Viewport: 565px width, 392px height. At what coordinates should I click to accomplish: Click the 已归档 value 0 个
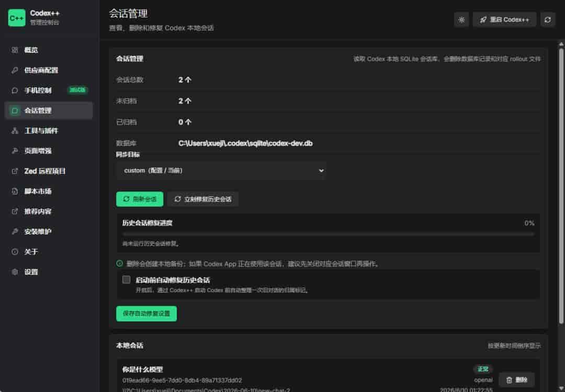click(x=185, y=122)
